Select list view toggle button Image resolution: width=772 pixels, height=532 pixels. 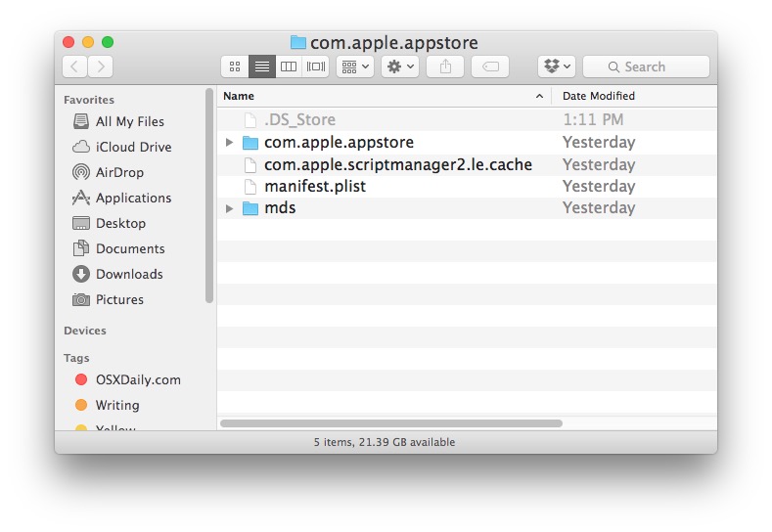click(x=261, y=66)
